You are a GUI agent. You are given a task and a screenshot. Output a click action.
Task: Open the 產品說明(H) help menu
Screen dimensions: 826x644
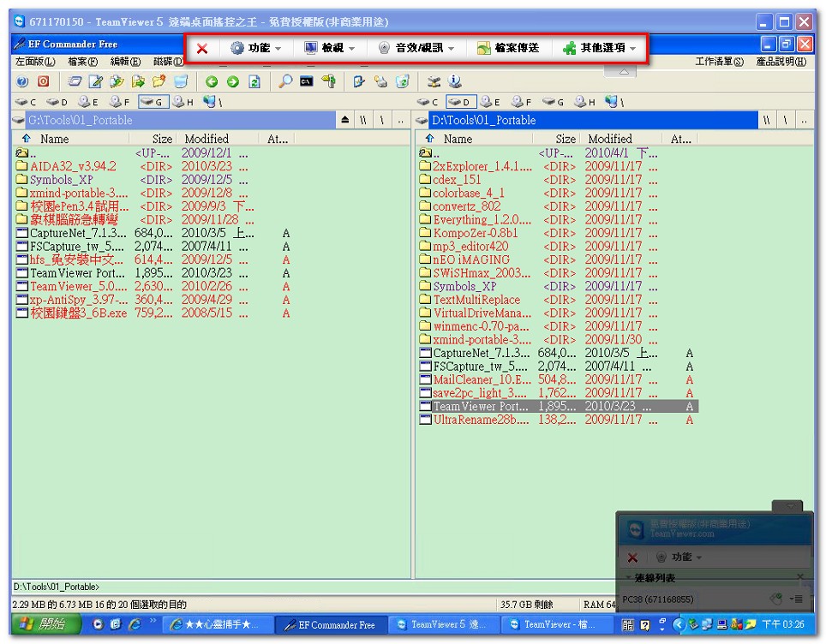pyautogui.click(x=781, y=62)
